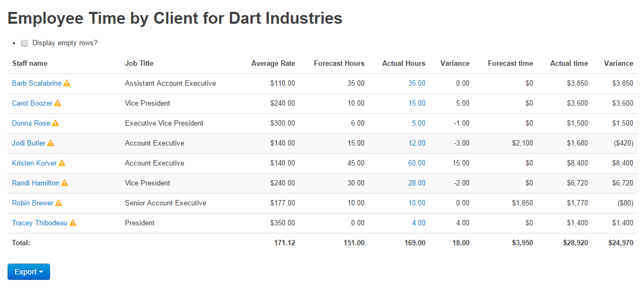Click the 151.00 total forecast hours
The height and width of the screenshot is (303, 644).
tap(354, 243)
